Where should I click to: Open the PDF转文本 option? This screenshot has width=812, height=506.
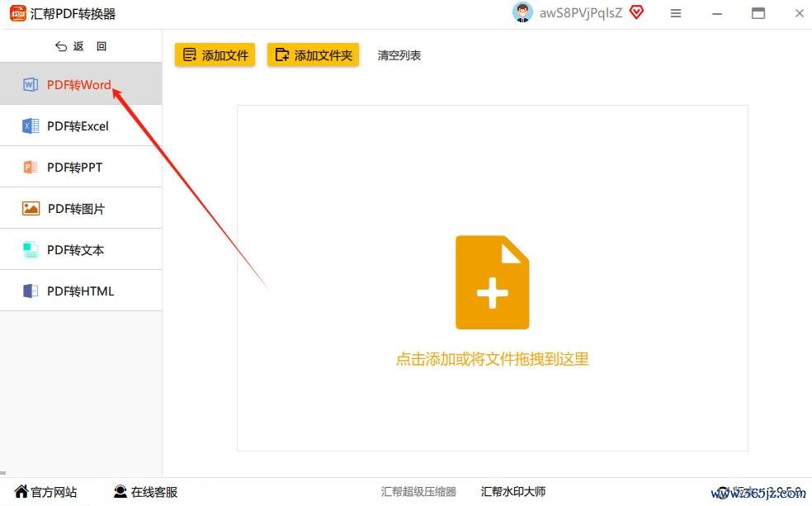[81, 249]
